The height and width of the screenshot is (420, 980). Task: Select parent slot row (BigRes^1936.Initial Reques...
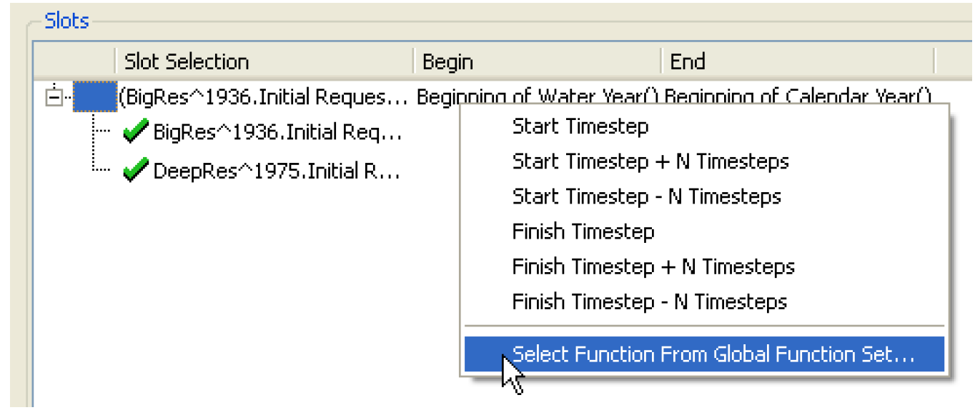pos(263,97)
